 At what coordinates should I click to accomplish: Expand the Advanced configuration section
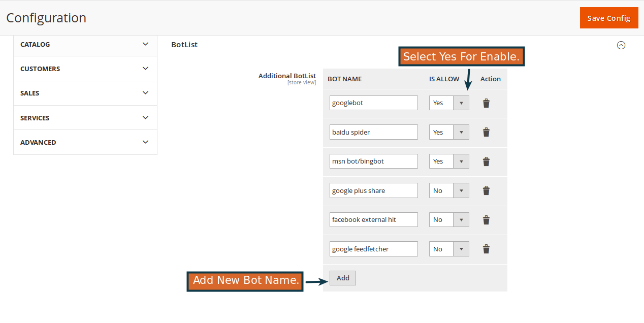click(x=85, y=142)
